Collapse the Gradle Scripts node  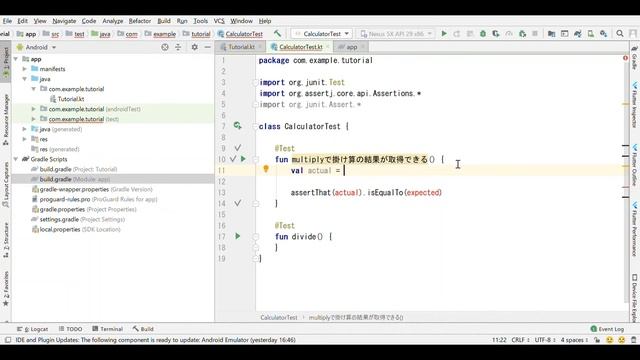(16, 159)
